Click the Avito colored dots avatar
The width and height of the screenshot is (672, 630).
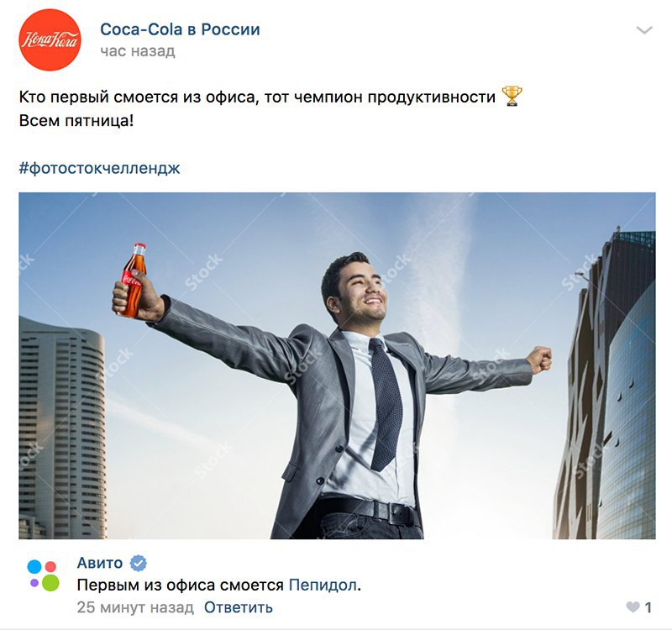[44, 575]
